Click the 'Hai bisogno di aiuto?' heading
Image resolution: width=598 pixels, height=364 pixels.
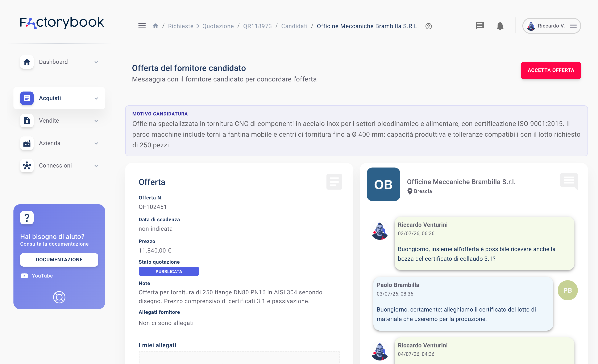click(52, 237)
